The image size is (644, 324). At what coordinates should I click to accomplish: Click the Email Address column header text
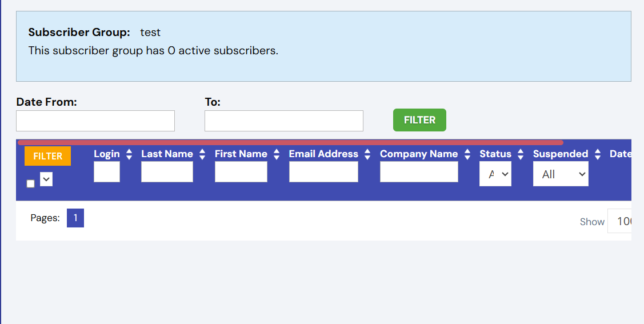tap(323, 154)
